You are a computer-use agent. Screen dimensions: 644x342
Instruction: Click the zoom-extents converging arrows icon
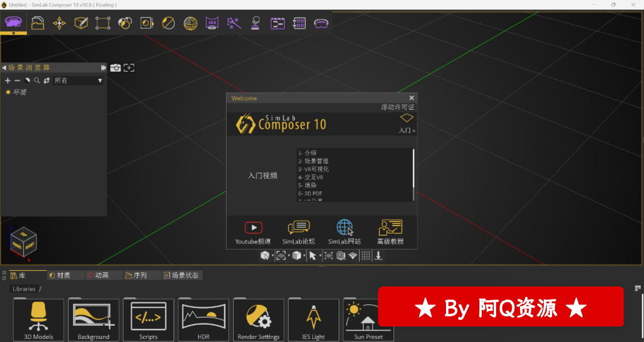click(329, 255)
